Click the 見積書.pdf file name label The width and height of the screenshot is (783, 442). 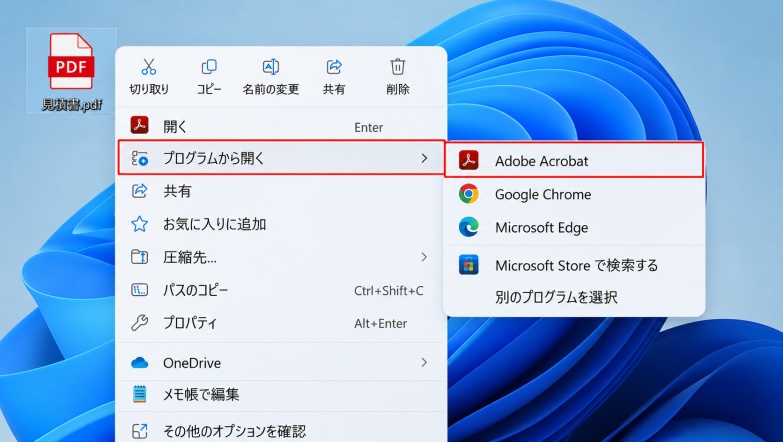[x=72, y=104]
